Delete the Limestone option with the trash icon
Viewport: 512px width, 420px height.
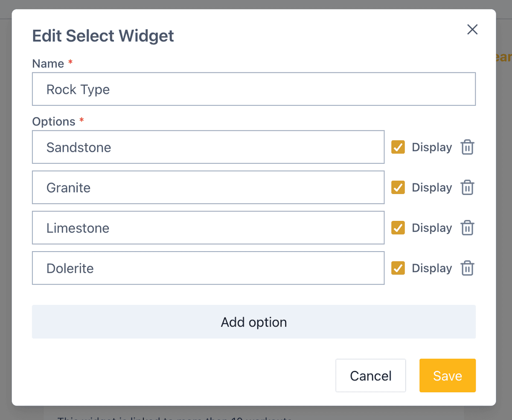[x=467, y=228]
